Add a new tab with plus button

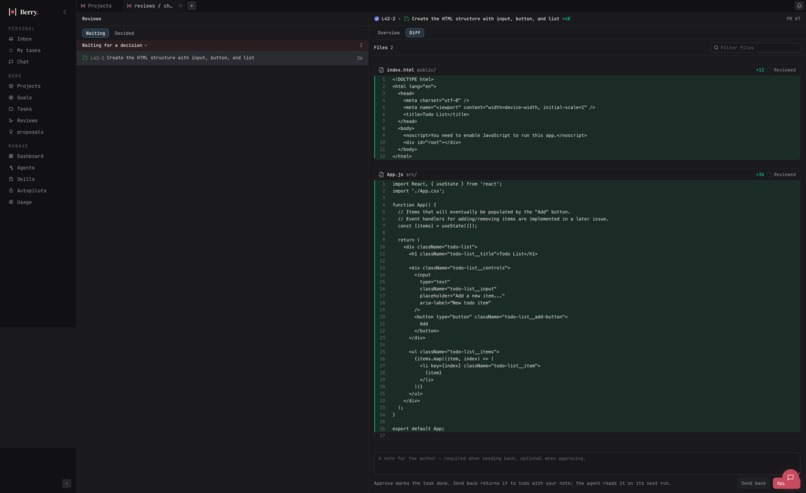coord(191,6)
